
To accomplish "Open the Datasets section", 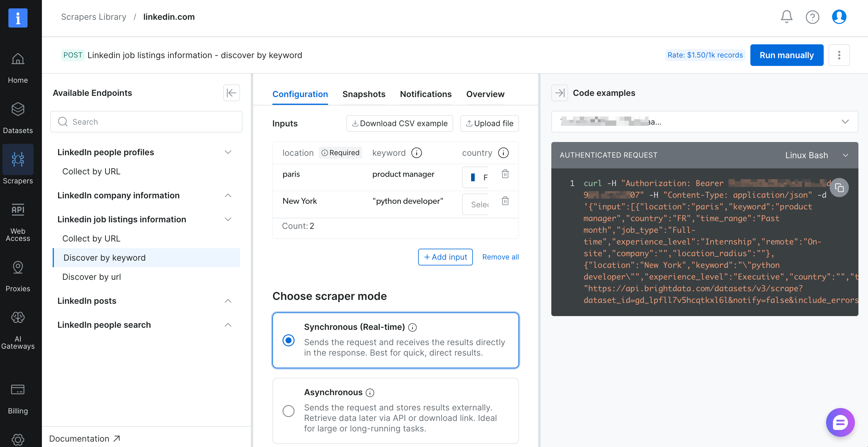I will click(18, 118).
